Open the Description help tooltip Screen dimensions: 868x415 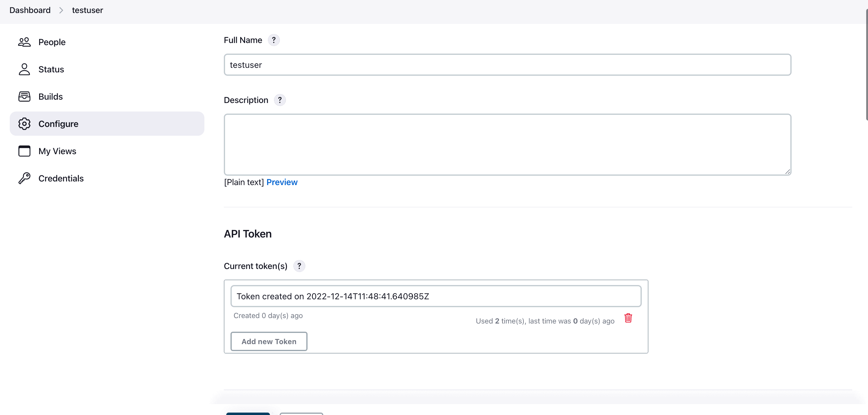pyautogui.click(x=279, y=100)
